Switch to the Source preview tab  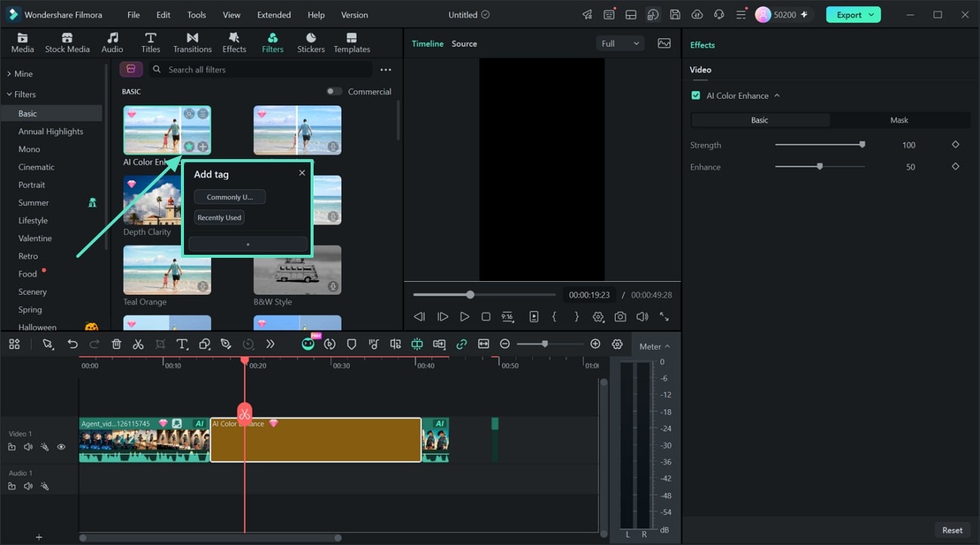[464, 44]
